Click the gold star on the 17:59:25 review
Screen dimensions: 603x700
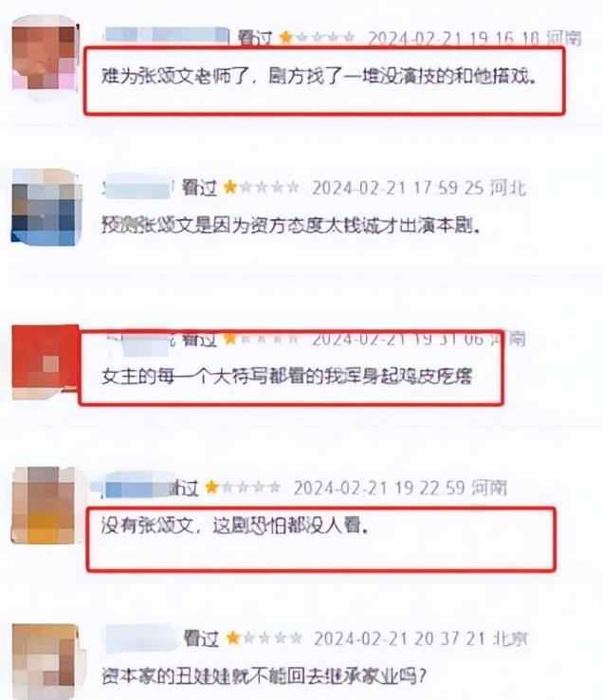coord(230,187)
